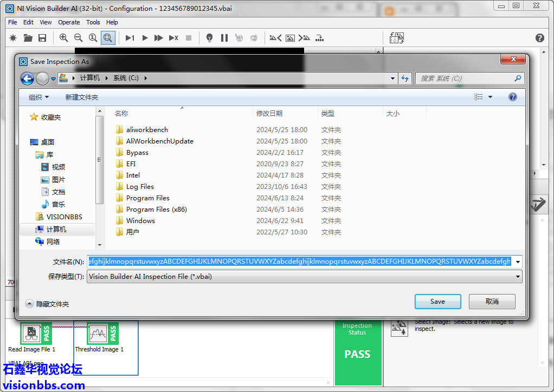Click the Save button

coord(438,302)
